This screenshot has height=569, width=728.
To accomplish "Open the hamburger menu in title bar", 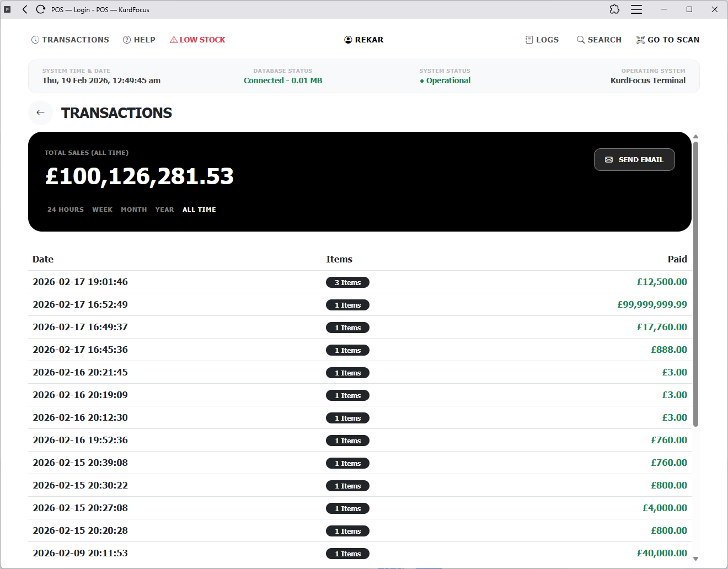I will pos(636,9).
